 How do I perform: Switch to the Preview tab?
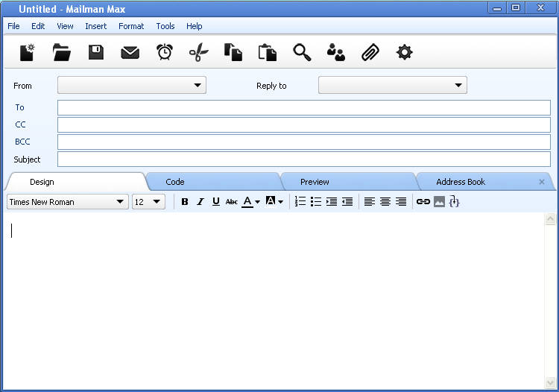315,182
